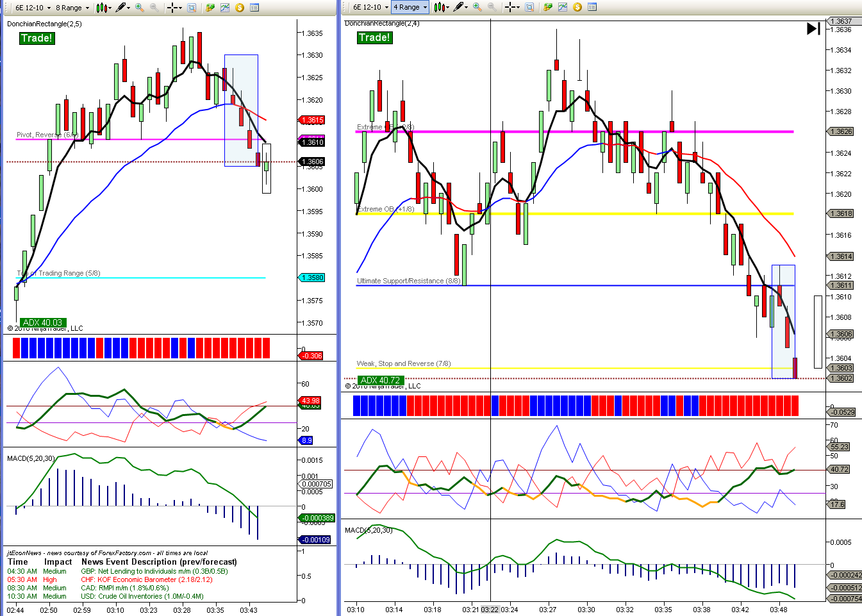
Task: Open 4 Range interval dropdown
Action: tap(410, 7)
